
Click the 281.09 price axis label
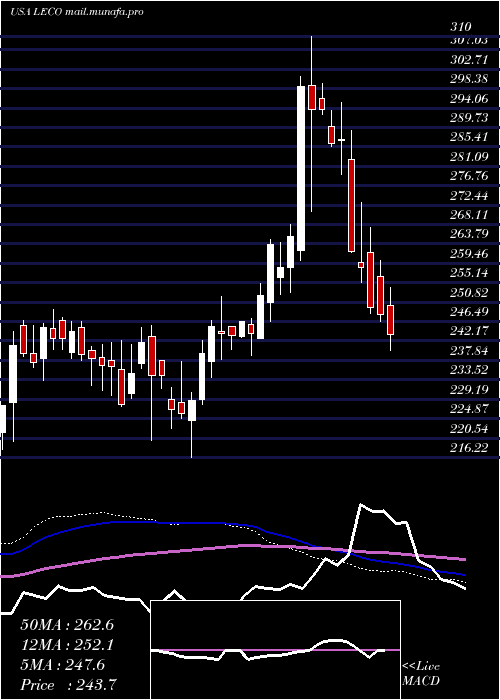click(x=469, y=156)
